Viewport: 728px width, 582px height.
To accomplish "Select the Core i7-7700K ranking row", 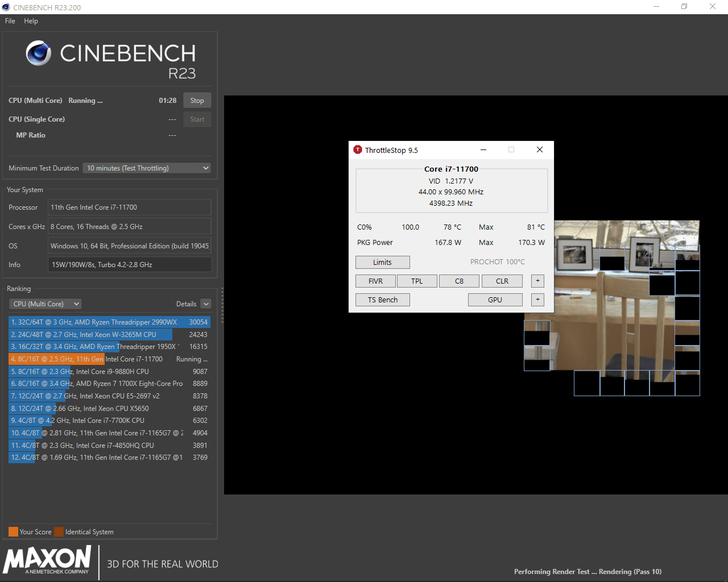I will (109, 421).
